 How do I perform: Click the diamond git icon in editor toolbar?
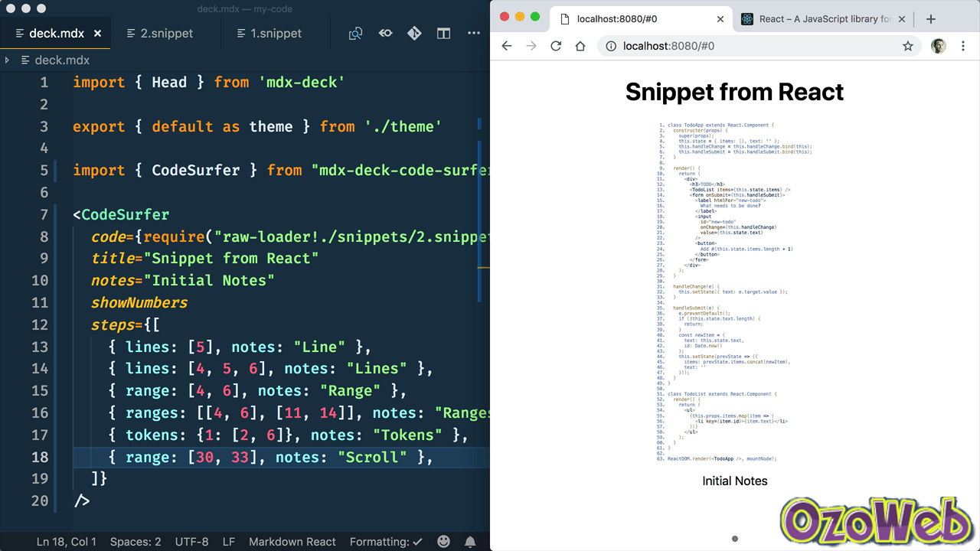414,34
